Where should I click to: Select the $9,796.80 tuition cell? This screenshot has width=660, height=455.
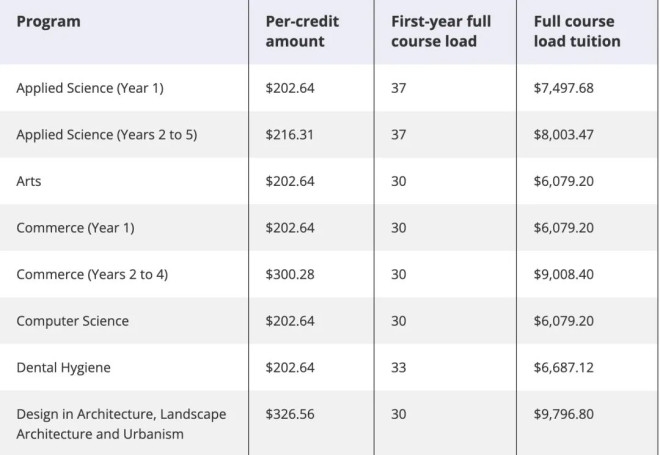click(563, 414)
